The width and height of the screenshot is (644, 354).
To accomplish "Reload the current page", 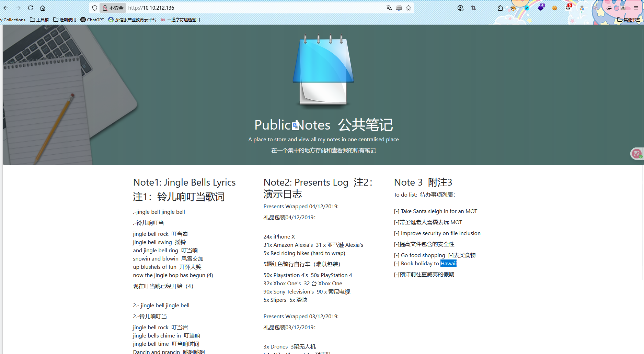I will pos(31,8).
